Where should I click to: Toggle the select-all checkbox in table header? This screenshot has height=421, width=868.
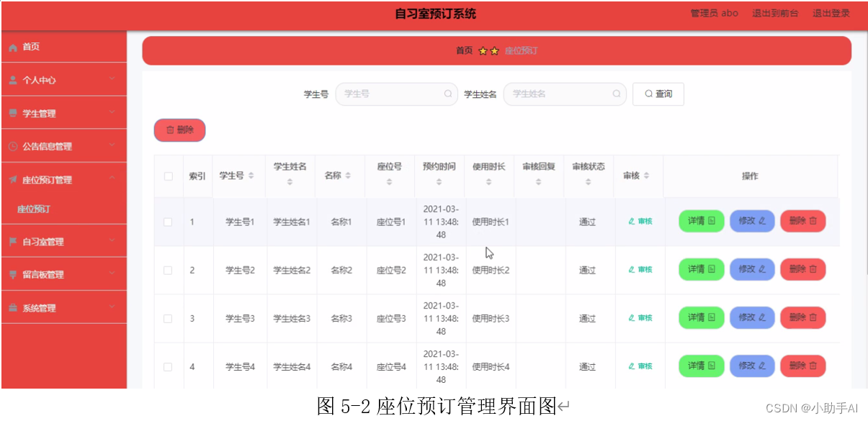click(x=169, y=176)
